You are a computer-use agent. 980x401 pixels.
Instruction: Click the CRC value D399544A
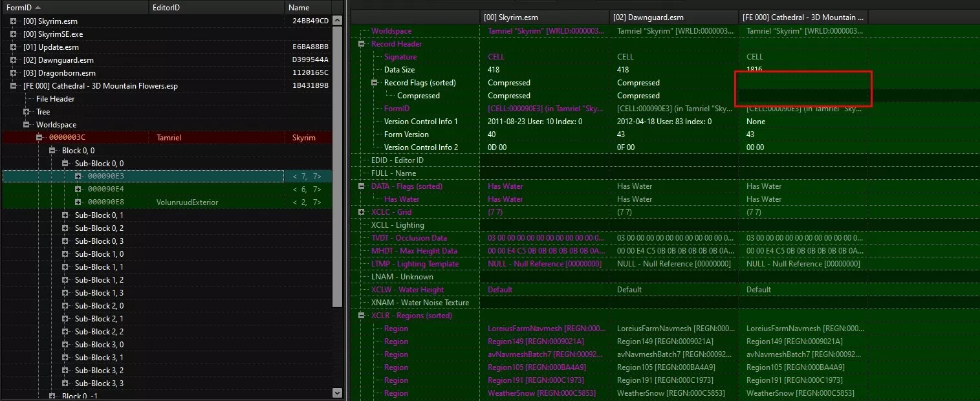(x=310, y=60)
